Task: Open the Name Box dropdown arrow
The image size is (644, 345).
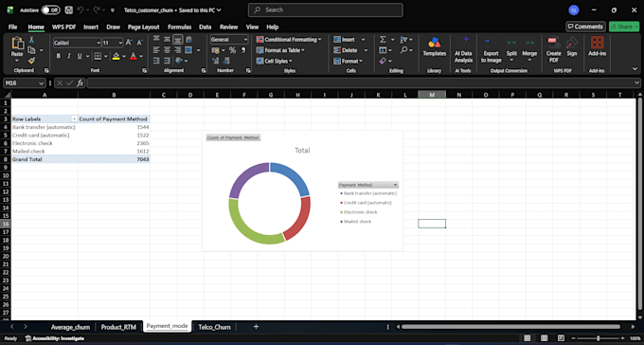Action: (x=41, y=83)
